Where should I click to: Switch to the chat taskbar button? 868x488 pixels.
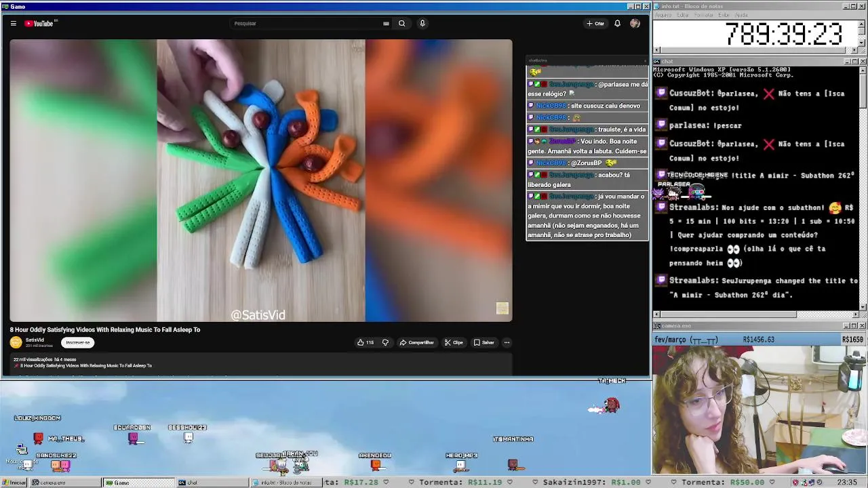tap(212, 483)
